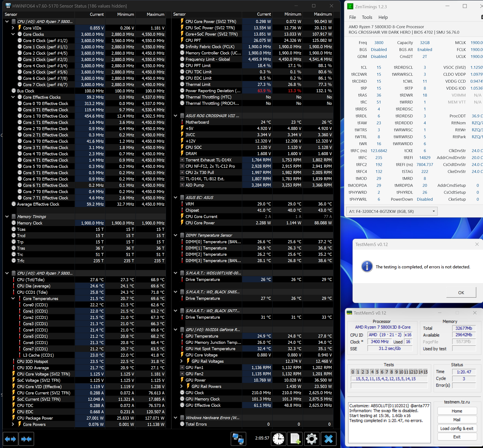This screenshot has width=483, height=448.
Task: Click the TestMem5 title bar memory icon
Action: (349, 313)
